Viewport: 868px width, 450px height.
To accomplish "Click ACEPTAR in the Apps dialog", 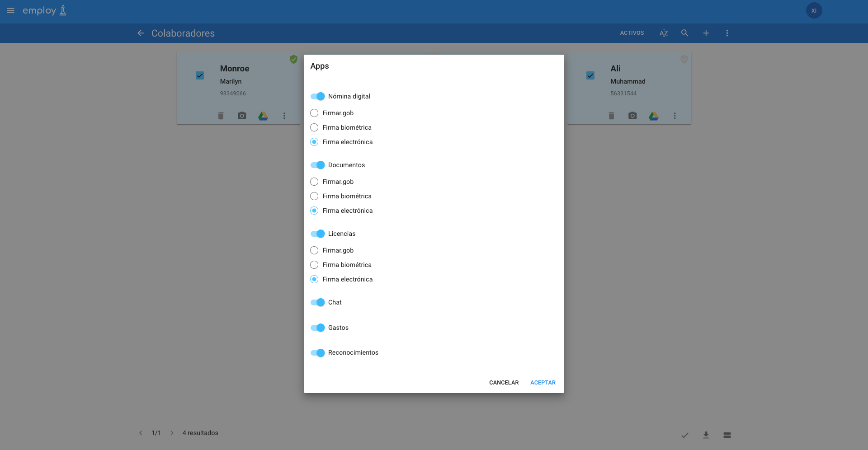I will (542, 383).
